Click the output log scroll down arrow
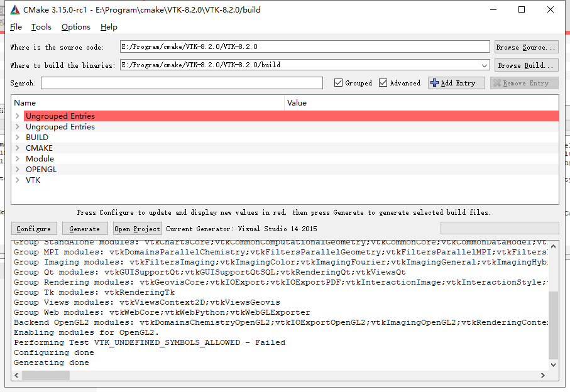The width and height of the screenshot is (570, 392). pyautogui.click(x=553, y=365)
